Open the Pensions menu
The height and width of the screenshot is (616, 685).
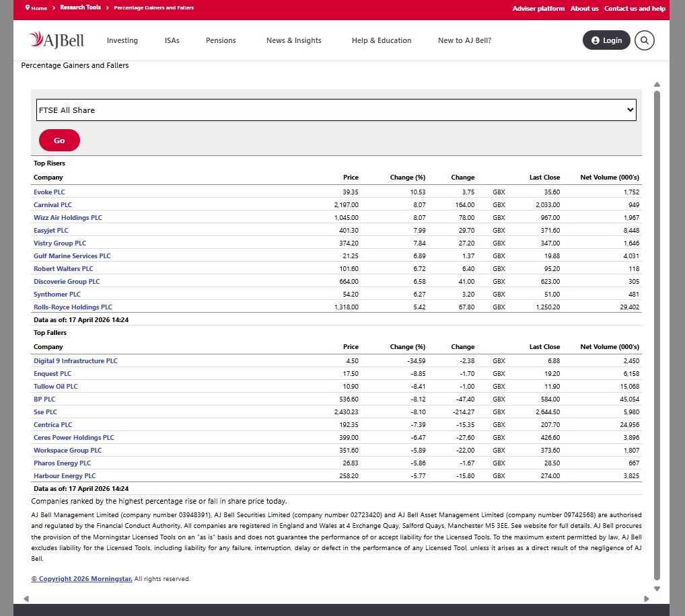(221, 40)
